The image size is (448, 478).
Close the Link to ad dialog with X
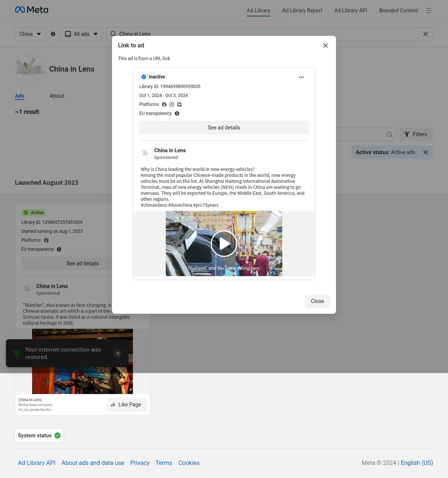click(326, 46)
